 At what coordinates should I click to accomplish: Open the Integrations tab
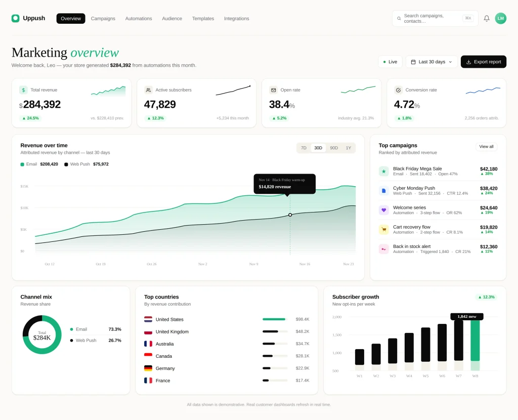coord(237,19)
